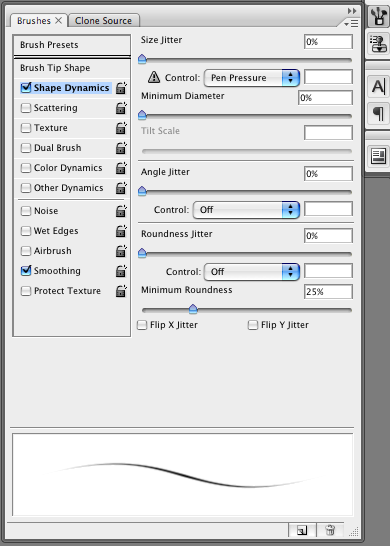Open the Pen Pressure control dropdown
The width and height of the screenshot is (390, 546).
pos(252,78)
